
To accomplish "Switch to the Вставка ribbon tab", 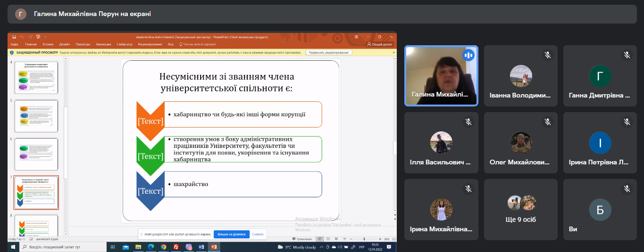I will (x=48, y=44).
